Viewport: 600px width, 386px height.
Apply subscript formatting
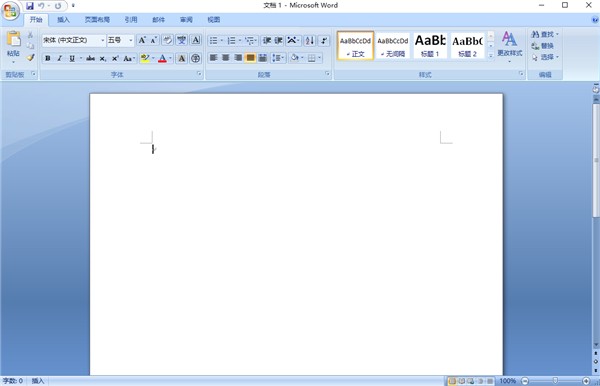pos(103,58)
